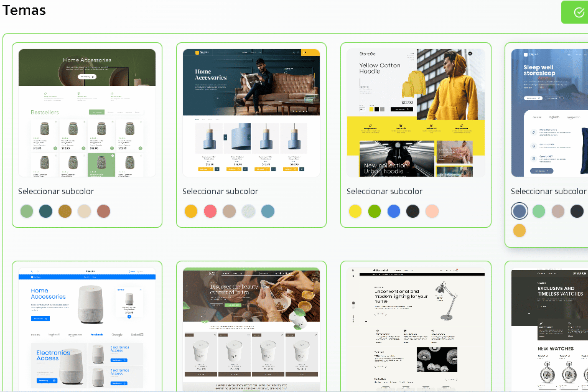Viewport: 588px width, 392px height.
Task: Select black subcolor in hoodie theme
Action: pos(413,211)
